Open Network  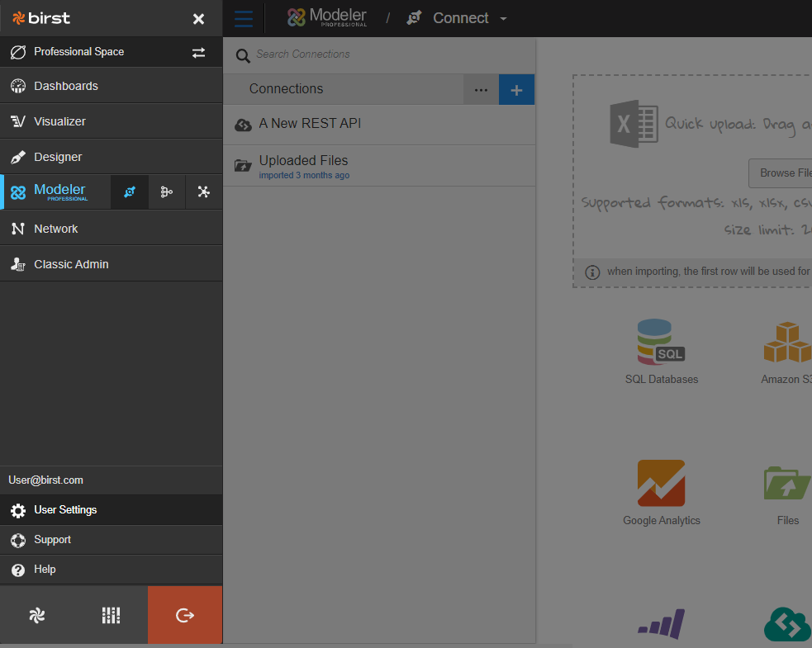pyautogui.click(x=112, y=229)
